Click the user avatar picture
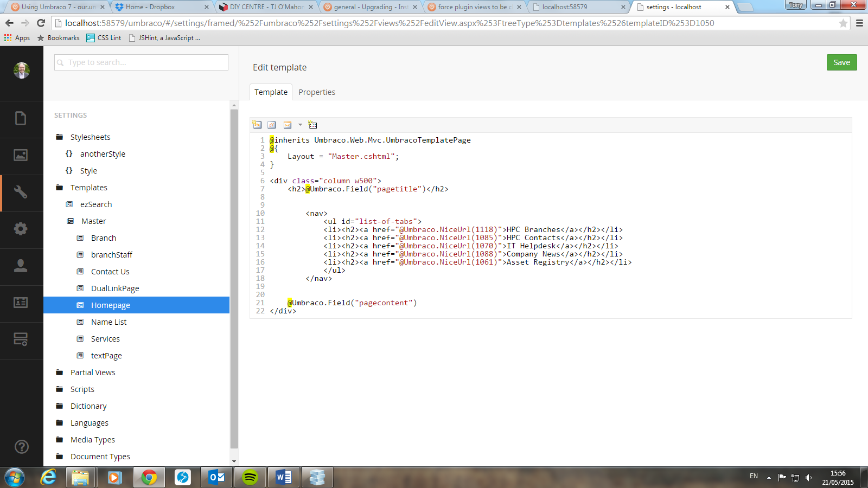868x488 pixels. tap(21, 70)
